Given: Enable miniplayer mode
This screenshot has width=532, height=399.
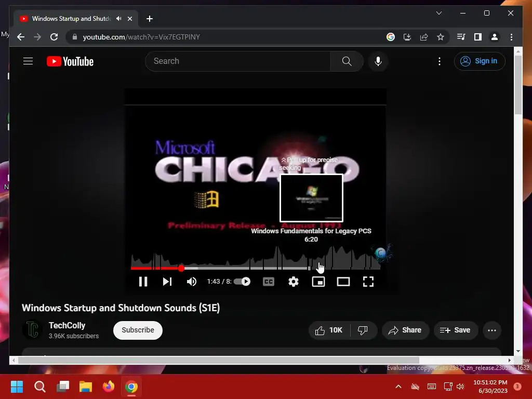Looking at the screenshot, I should [318, 282].
